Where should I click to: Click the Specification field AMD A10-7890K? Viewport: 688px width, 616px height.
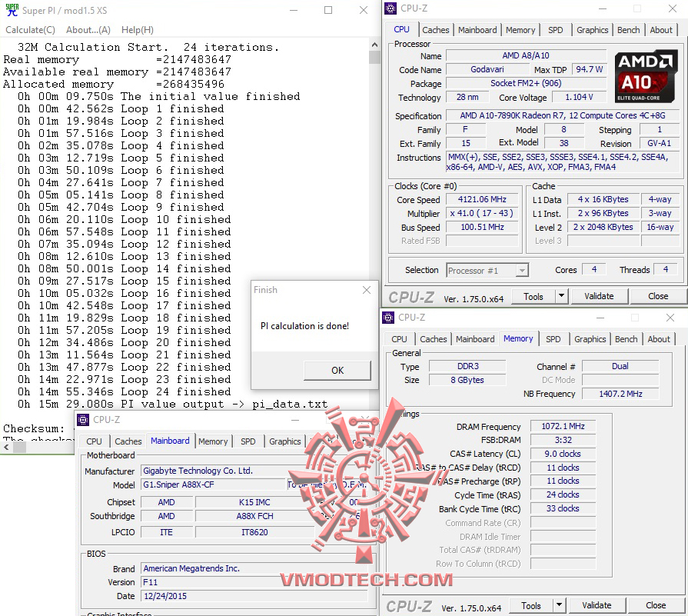pyautogui.click(x=563, y=115)
